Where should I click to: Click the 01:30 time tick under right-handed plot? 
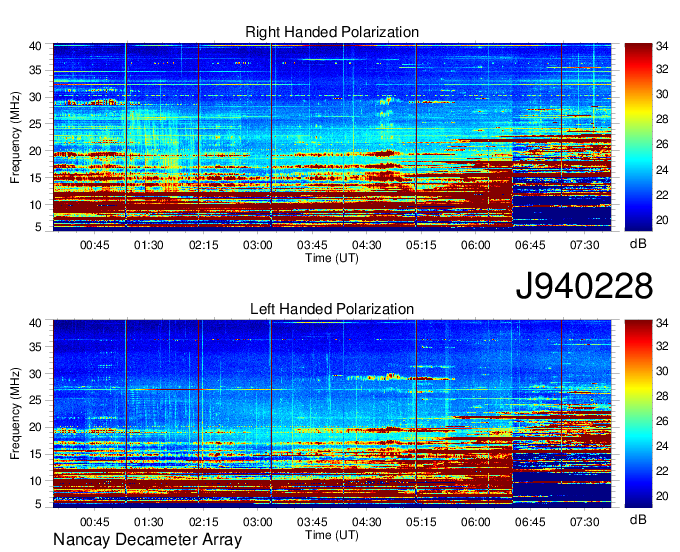[x=149, y=245]
